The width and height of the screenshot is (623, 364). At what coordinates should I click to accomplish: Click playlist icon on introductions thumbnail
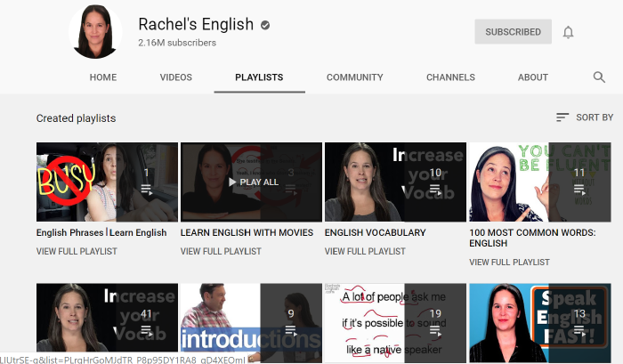[291, 330]
